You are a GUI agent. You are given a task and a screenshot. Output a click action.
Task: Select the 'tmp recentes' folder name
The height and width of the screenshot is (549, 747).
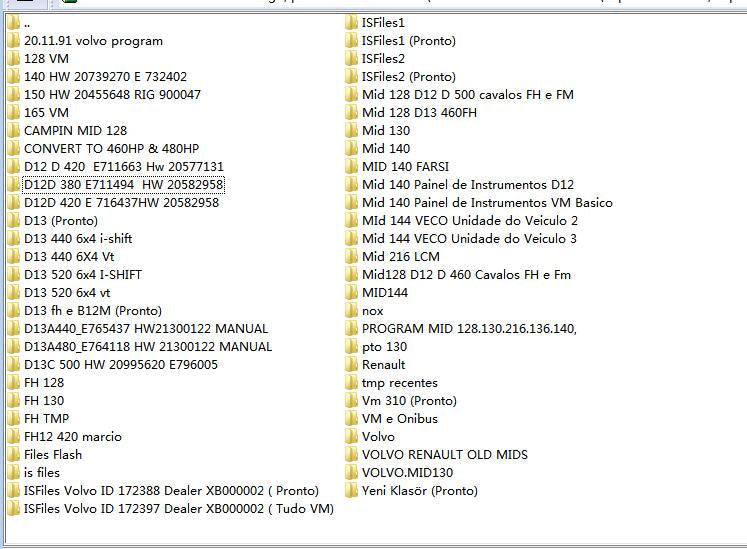tap(399, 383)
